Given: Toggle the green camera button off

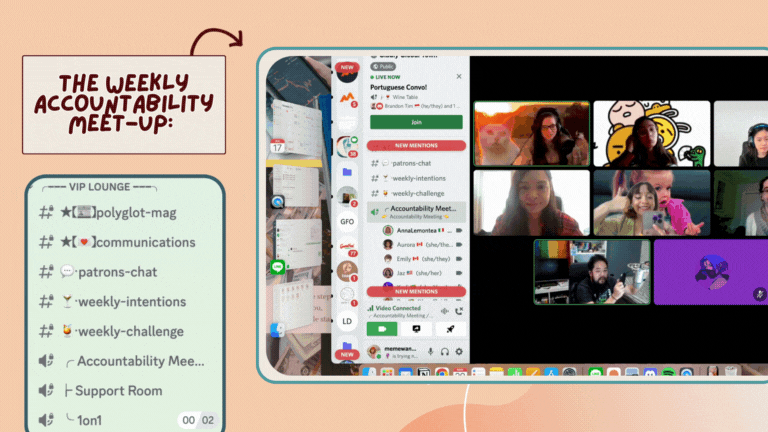Looking at the screenshot, I should 382,329.
